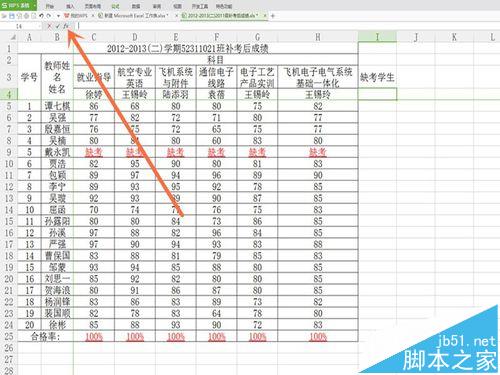Select row 27 header
Image resolution: width=500 pixels, height=375 pixels.
[9, 359]
